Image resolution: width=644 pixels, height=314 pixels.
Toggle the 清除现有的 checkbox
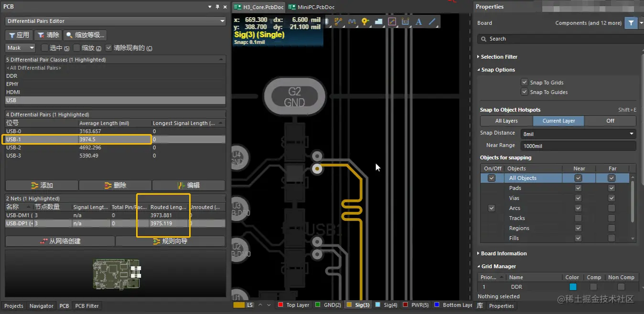[108, 48]
